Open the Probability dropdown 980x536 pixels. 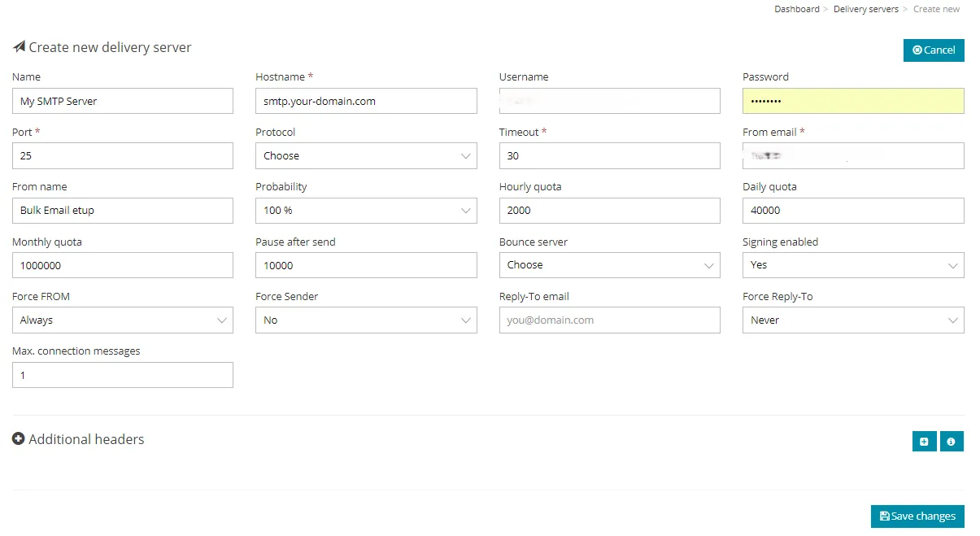366,211
